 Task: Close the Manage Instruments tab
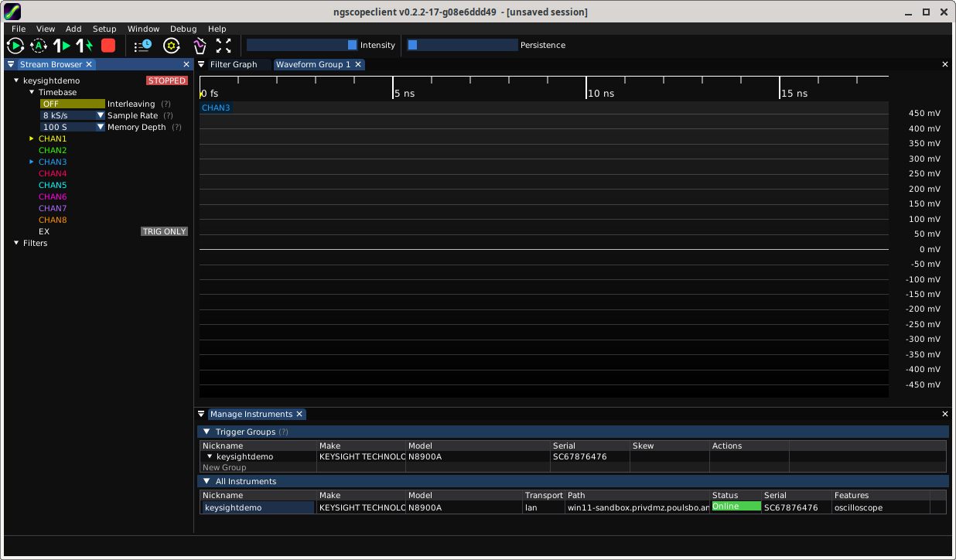(299, 414)
